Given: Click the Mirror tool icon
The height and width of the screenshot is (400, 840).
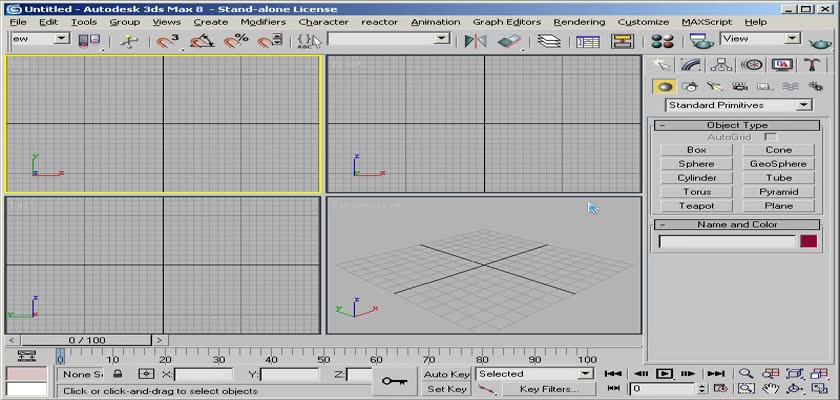Looking at the screenshot, I should tap(475, 41).
